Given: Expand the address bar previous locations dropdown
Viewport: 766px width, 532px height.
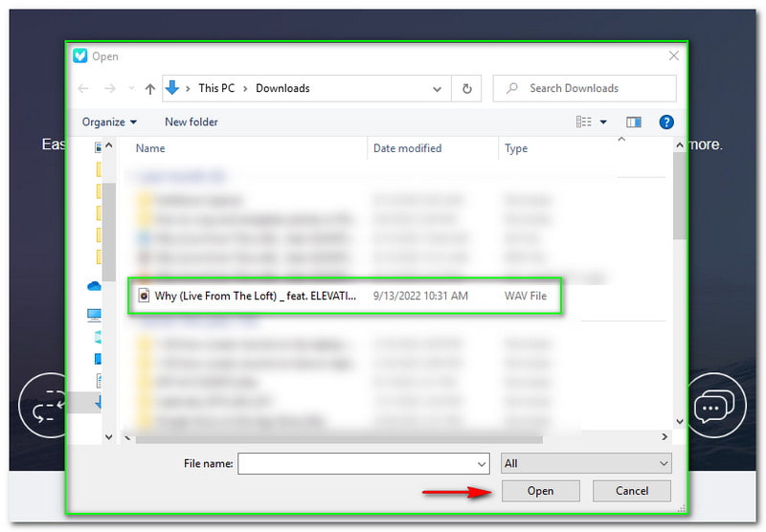Looking at the screenshot, I should pyautogui.click(x=437, y=89).
